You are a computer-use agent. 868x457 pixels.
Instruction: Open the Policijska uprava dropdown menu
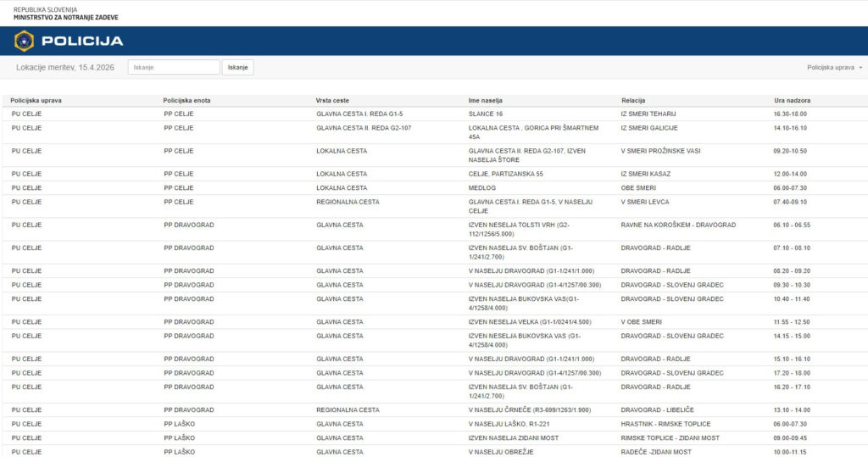tap(834, 67)
